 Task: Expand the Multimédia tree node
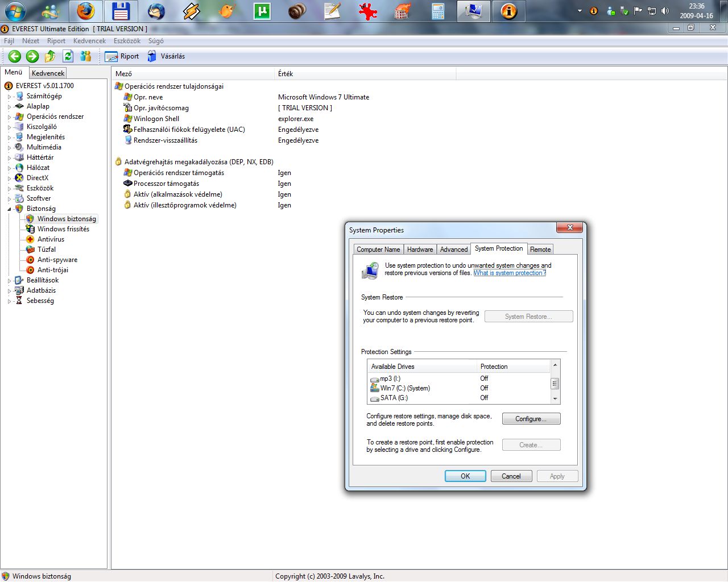pos(9,148)
